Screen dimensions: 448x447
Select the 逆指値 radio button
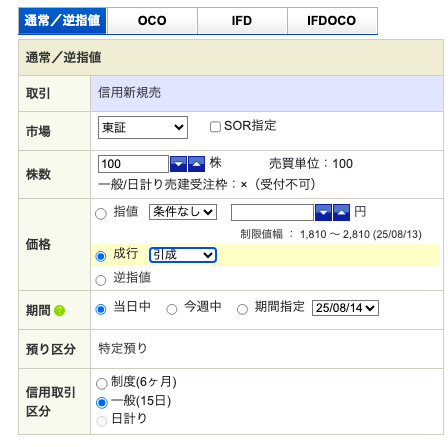click(x=101, y=280)
